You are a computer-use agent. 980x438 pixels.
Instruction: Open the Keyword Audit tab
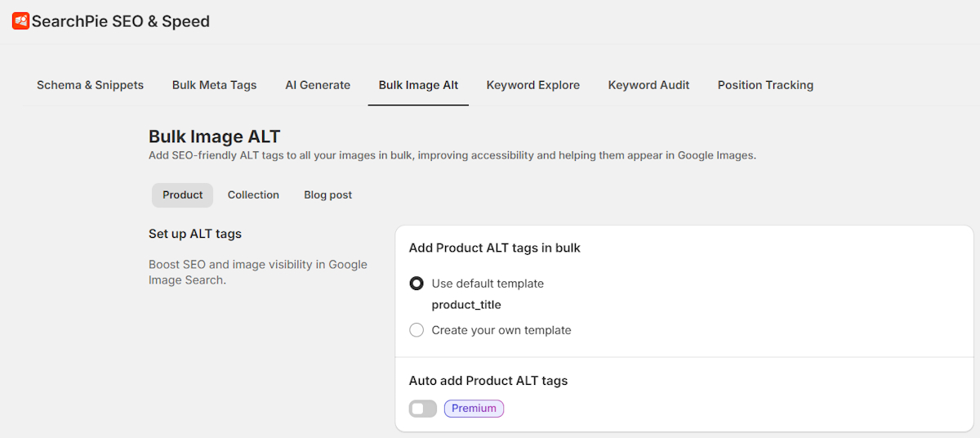tap(648, 85)
